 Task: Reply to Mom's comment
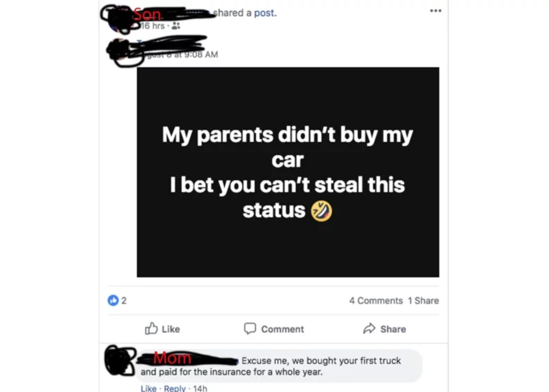(175, 388)
